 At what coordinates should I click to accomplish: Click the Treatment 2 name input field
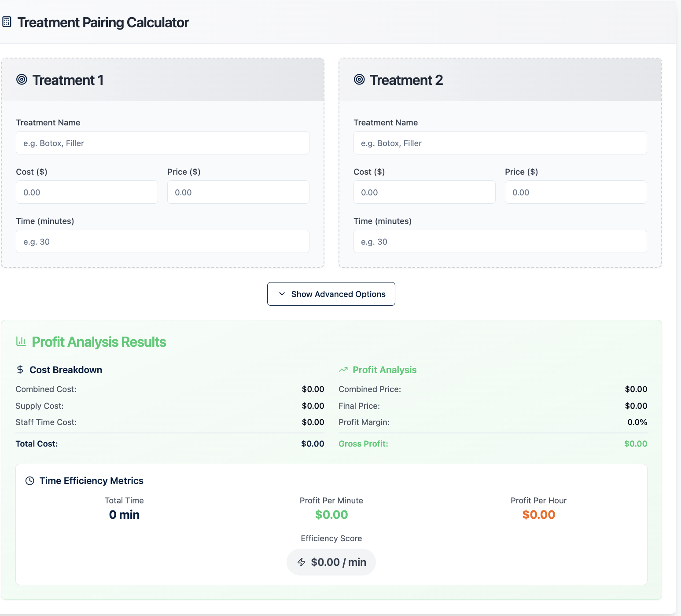click(500, 143)
